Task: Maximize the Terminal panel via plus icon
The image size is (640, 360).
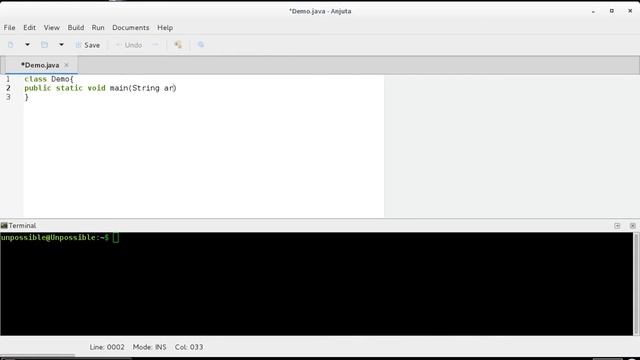Action: [617, 226]
